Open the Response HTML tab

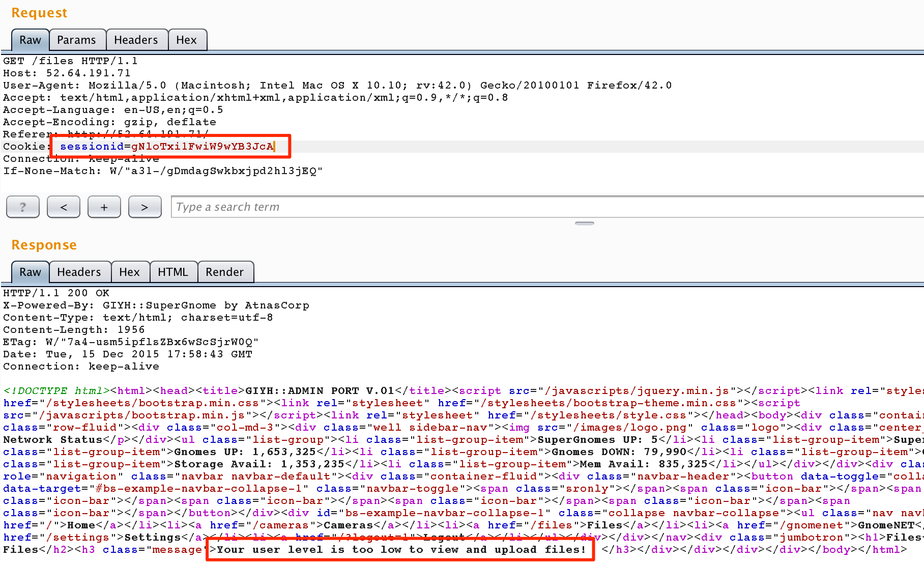coord(173,272)
